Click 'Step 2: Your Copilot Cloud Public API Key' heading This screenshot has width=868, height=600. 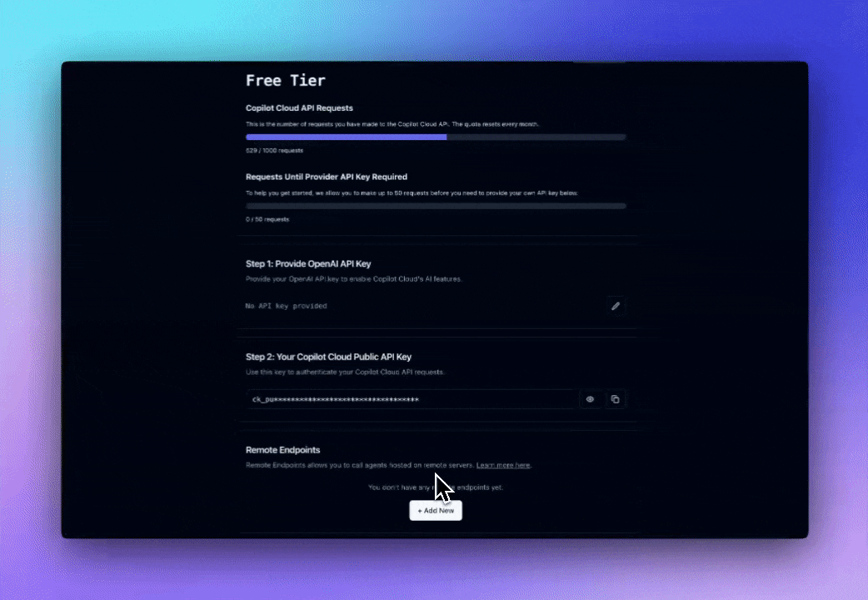point(328,357)
